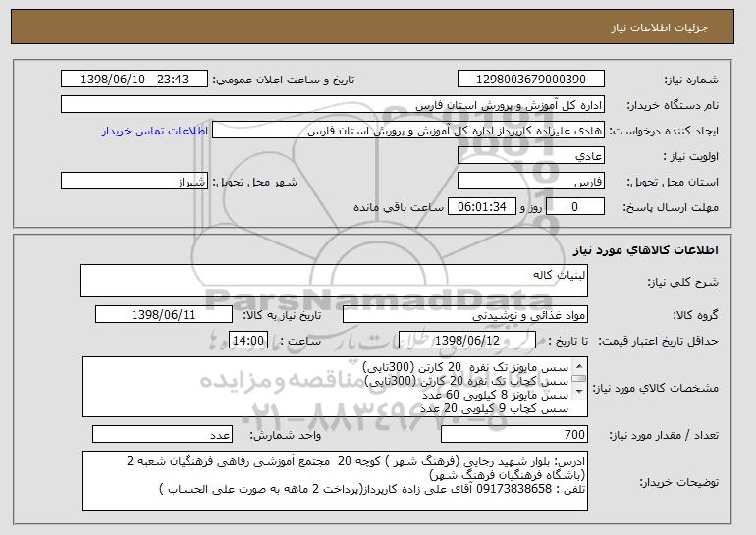Click the label تعداد / مقدار مورد نیاز

664,435
